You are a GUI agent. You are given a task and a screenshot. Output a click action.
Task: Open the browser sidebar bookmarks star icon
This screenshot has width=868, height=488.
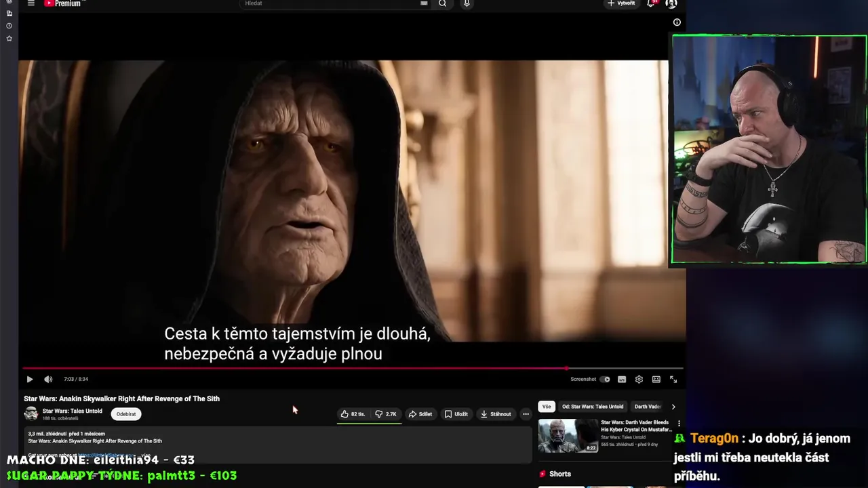tap(9, 39)
